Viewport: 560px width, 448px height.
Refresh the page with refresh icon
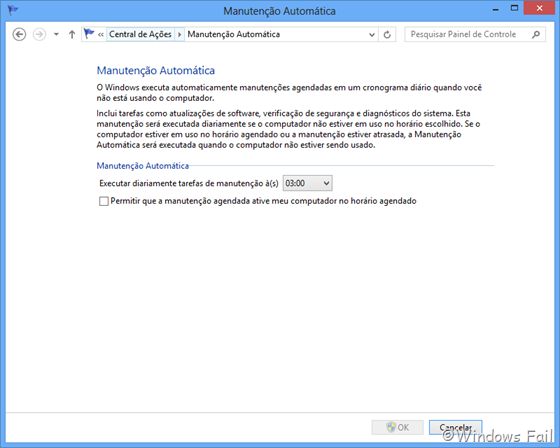pyautogui.click(x=387, y=35)
